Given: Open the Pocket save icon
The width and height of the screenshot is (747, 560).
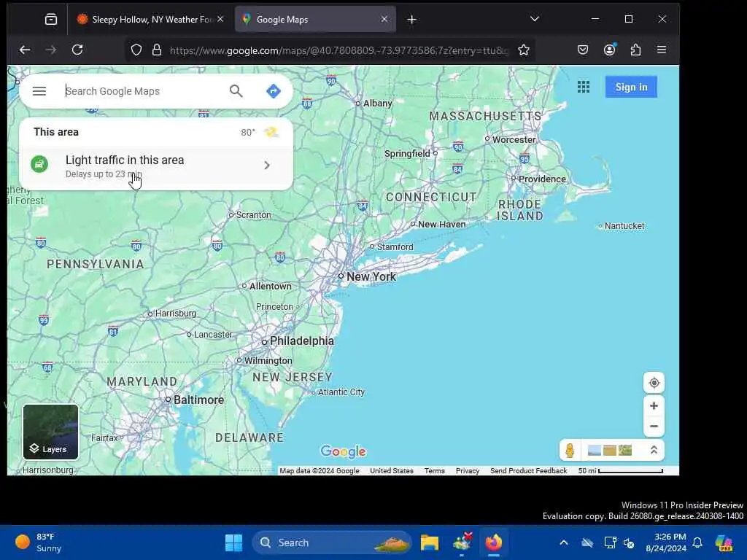Looking at the screenshot, I should point(583,50).
